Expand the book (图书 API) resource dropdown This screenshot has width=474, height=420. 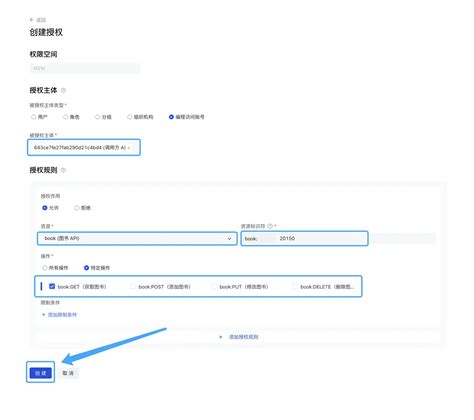point(137,239)
